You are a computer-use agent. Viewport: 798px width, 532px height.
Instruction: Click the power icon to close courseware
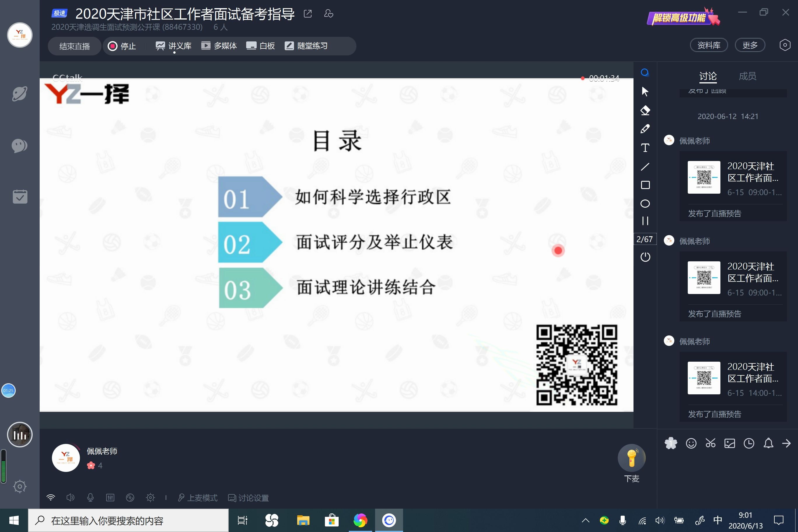(645, 257)
